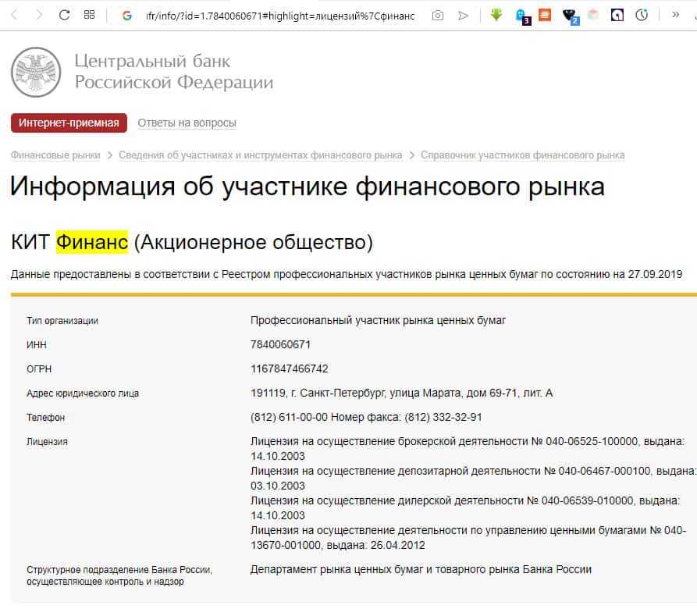Viewport: 697px width, 616px height.
Task: Select the label Адрес юридического лица
Action: 83,393
